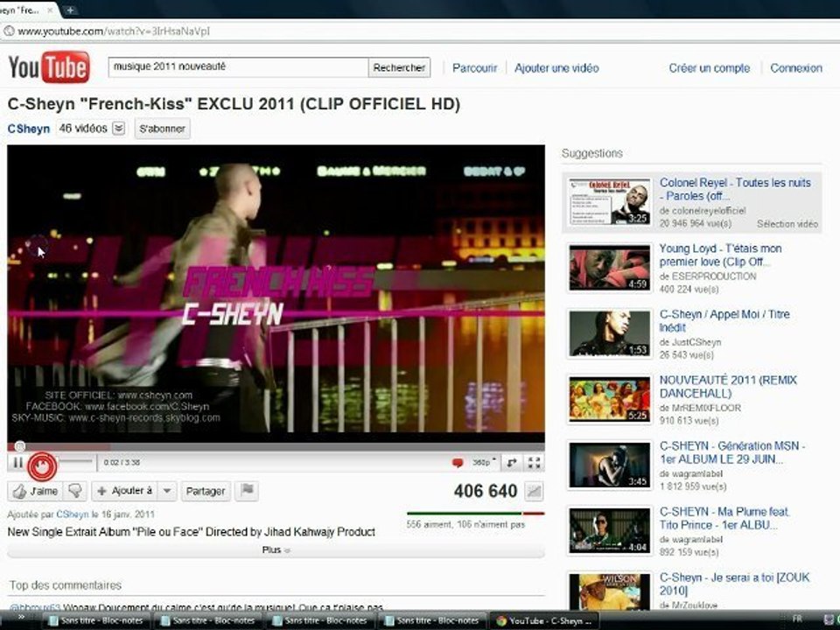The image size is (840, 630).
Task: Open the CSheyn channel link under title
Action: click(28, 129)
